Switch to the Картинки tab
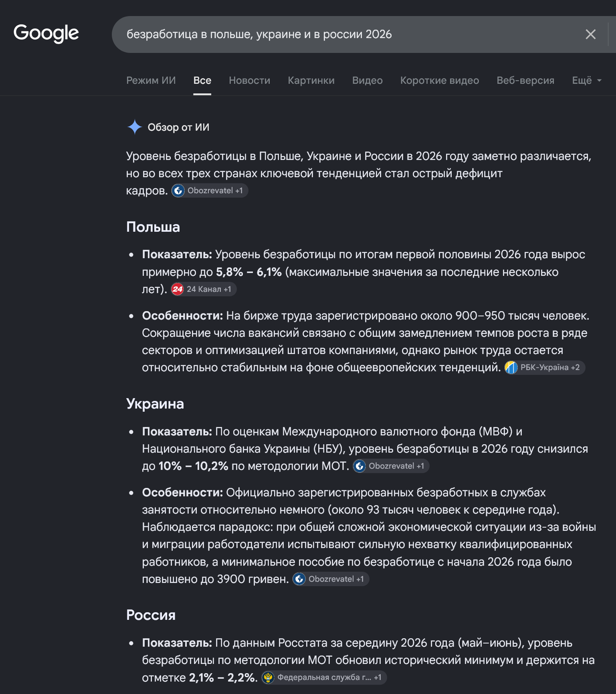616x694 pixels. tap(311, 81)
